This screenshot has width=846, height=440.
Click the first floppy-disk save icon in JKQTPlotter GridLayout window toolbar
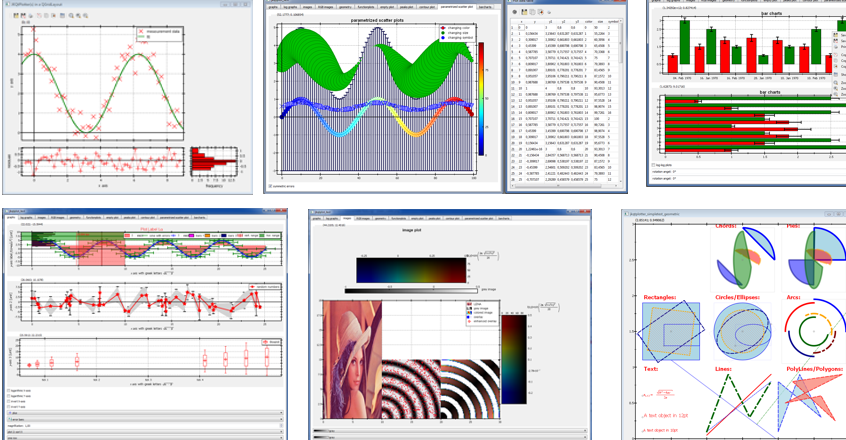(16, 16)
